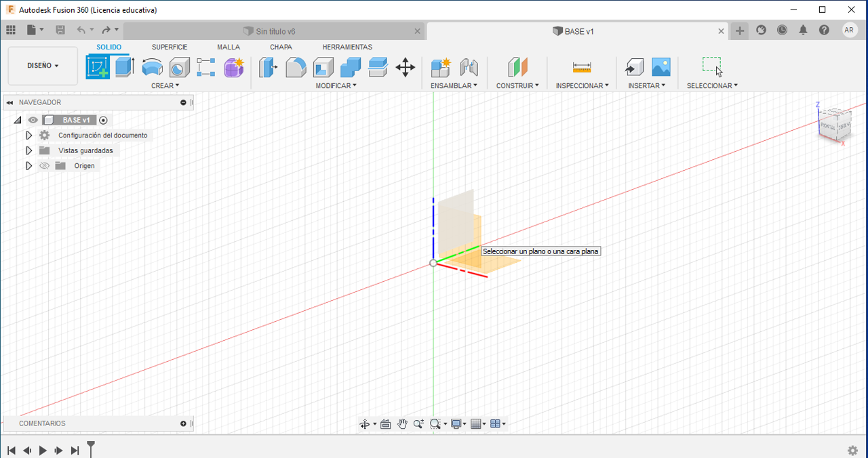Select the Offset Face tool
This screenshot has height=458, width=868.
(378, 67)
